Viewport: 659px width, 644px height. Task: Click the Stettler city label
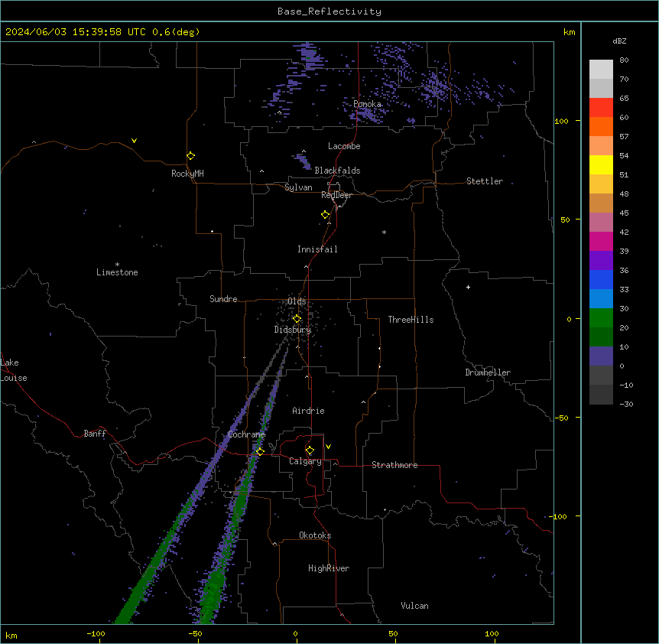pos(485,181)
